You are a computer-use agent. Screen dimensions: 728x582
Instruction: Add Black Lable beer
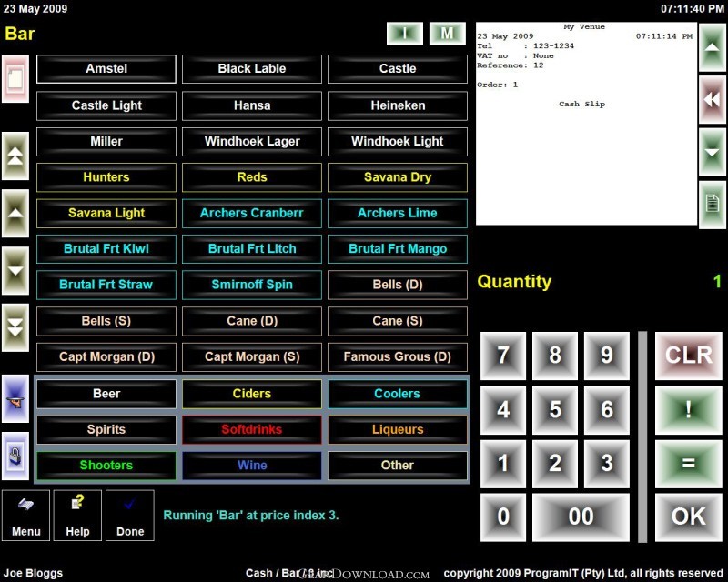point(252,69)
